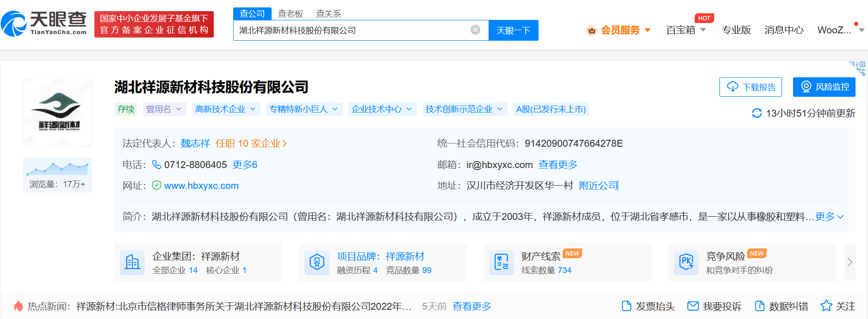Click the phone icon next to 0712-8806405

click(x=157, y=164)
